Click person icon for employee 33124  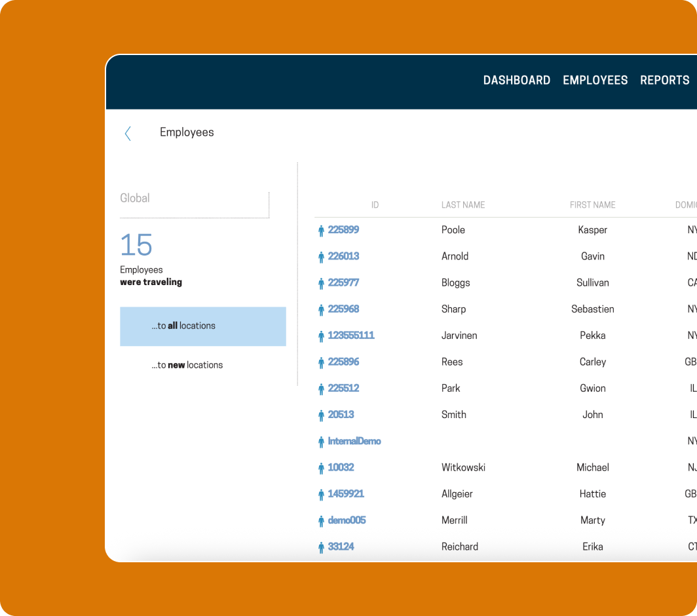click(x=321, y=547)
